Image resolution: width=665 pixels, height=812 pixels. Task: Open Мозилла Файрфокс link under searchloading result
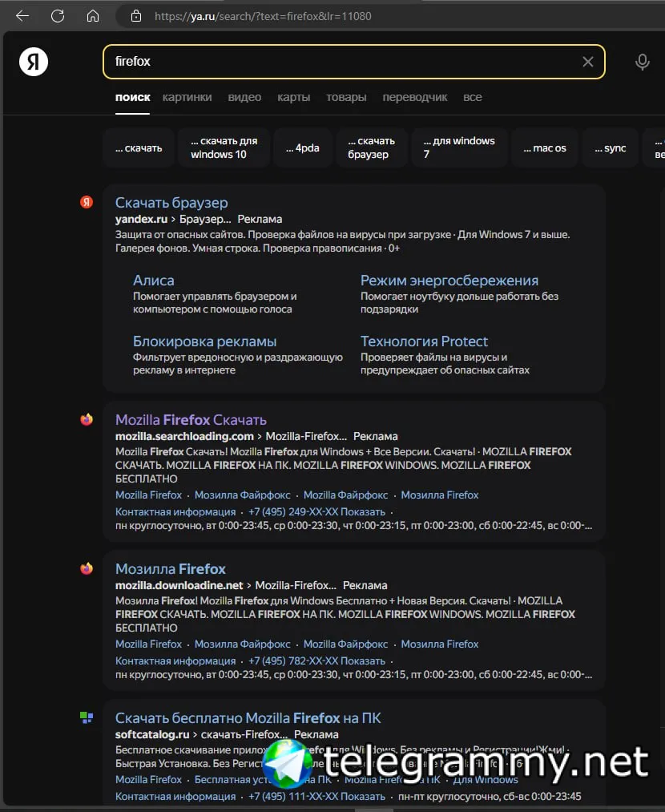click(242, 495)
